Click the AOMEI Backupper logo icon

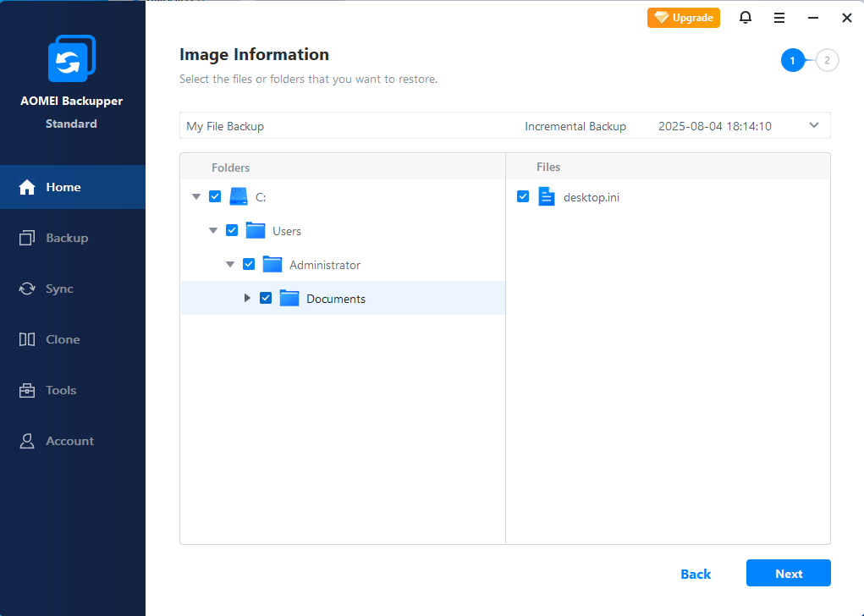tap(72, 58)
